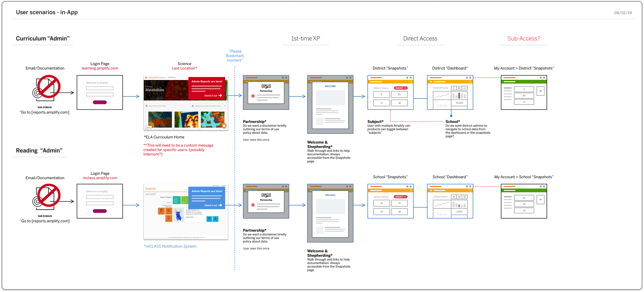The image size is (644, 292).
Task: Click the -10 cell in My Account School Snapshots
Action: (524, 211)
